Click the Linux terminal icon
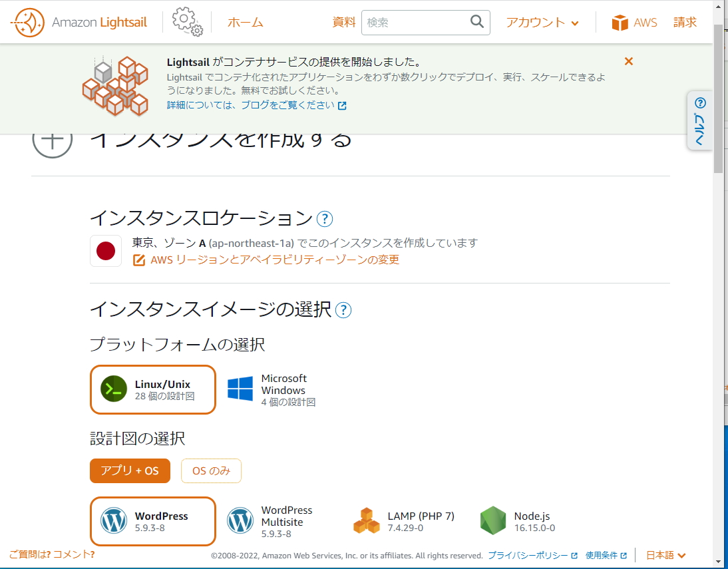 point(114,389)
